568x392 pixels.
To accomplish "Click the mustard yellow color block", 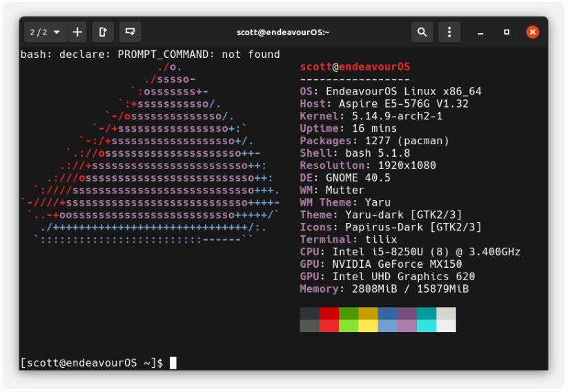I will [369, 313].
